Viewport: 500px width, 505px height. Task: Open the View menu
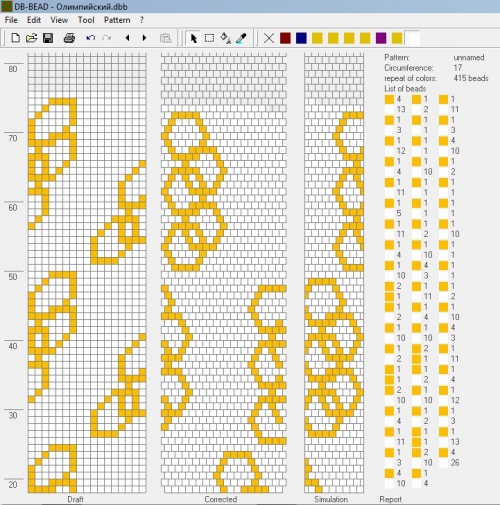59,20
